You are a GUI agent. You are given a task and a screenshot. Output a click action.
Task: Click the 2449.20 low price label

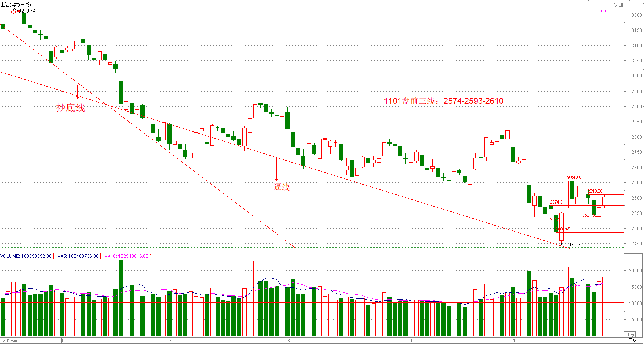pyautogui.click(x=575, y=245)
